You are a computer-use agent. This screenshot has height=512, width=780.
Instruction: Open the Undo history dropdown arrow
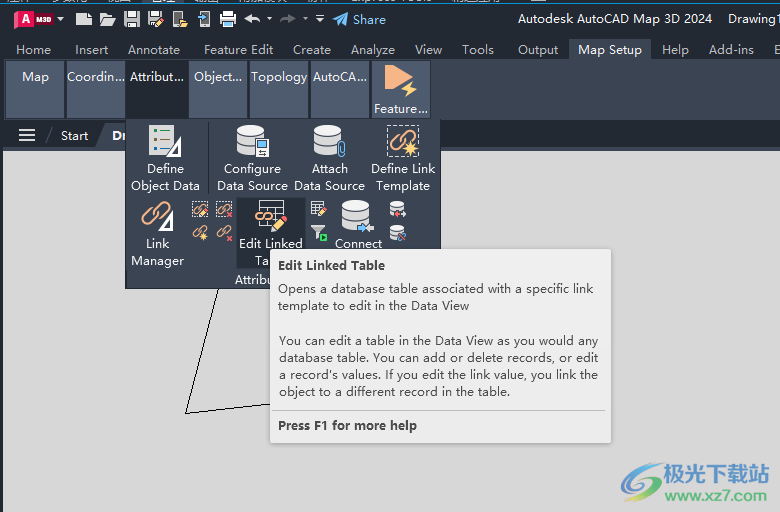[x=270, y=19]
